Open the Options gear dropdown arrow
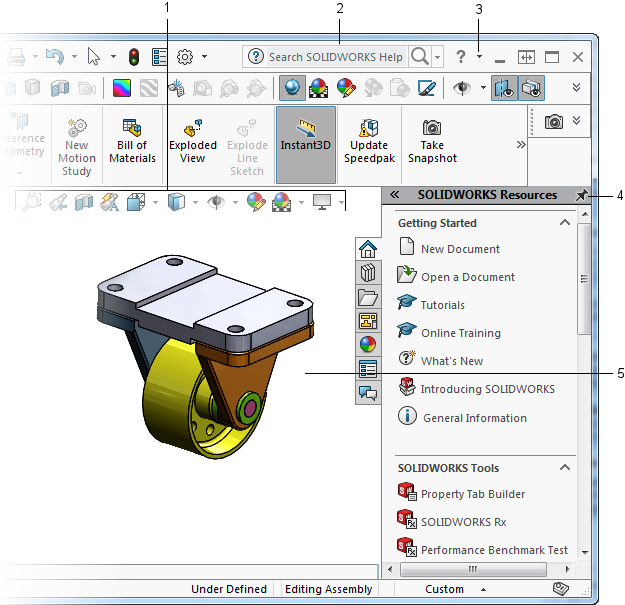Screen dimensions: 625x605 click(x=205, y=57)
